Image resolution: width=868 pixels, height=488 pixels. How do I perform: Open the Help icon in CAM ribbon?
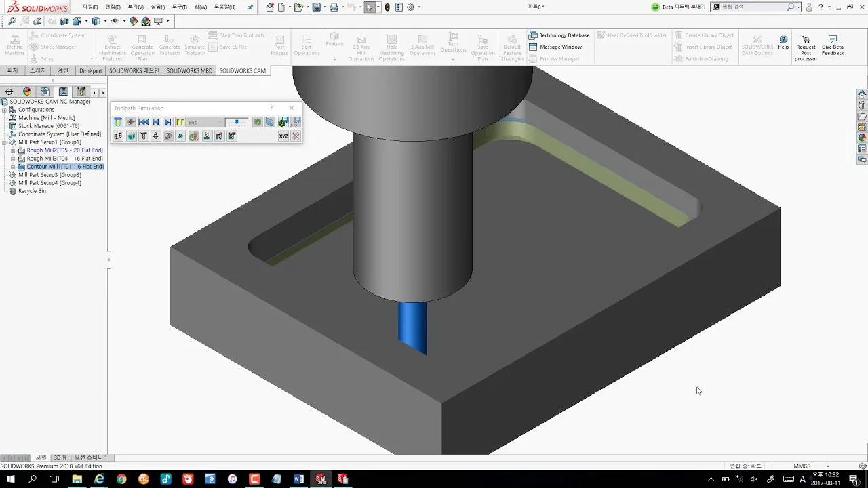(x=783, y=43)
